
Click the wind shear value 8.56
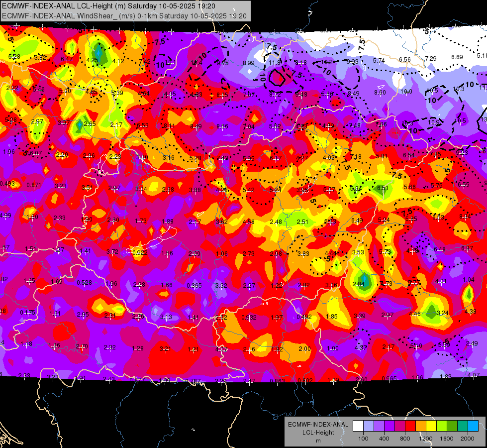tap(222, 126)
